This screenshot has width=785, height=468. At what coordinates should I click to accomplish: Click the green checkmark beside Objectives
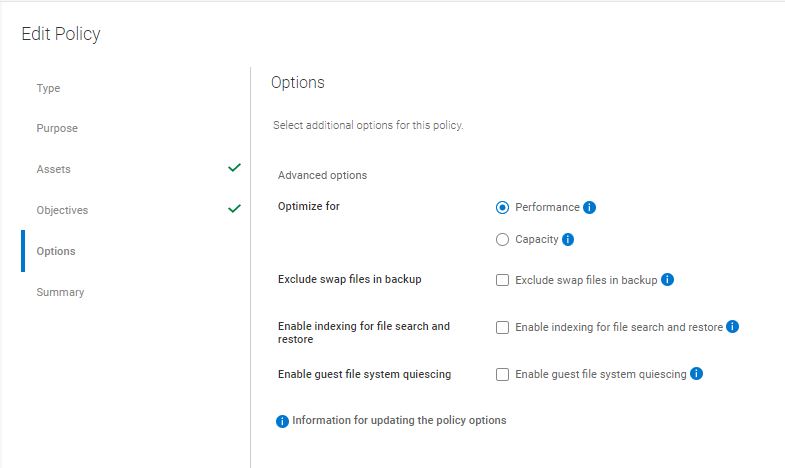234,209
